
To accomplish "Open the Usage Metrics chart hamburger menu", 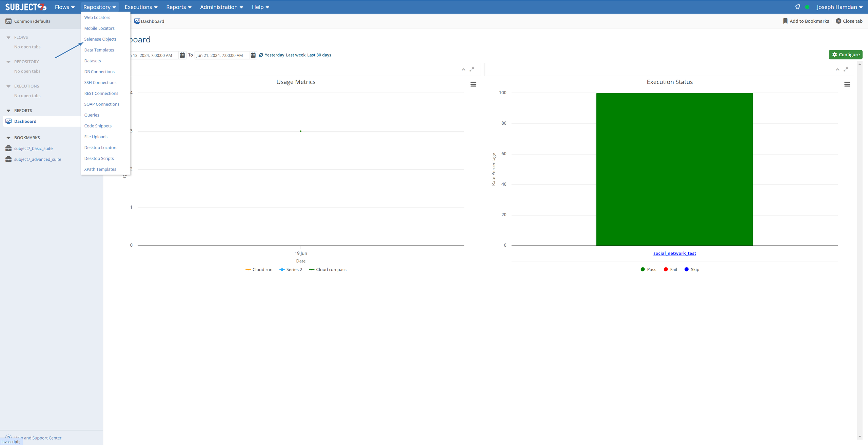I will [x=473, y=84].
